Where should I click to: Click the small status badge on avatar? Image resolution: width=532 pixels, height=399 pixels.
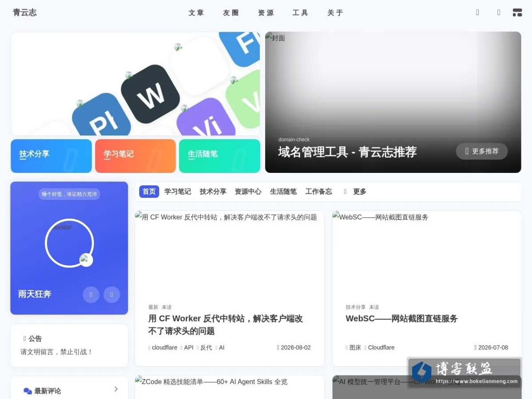coord(86,260)
